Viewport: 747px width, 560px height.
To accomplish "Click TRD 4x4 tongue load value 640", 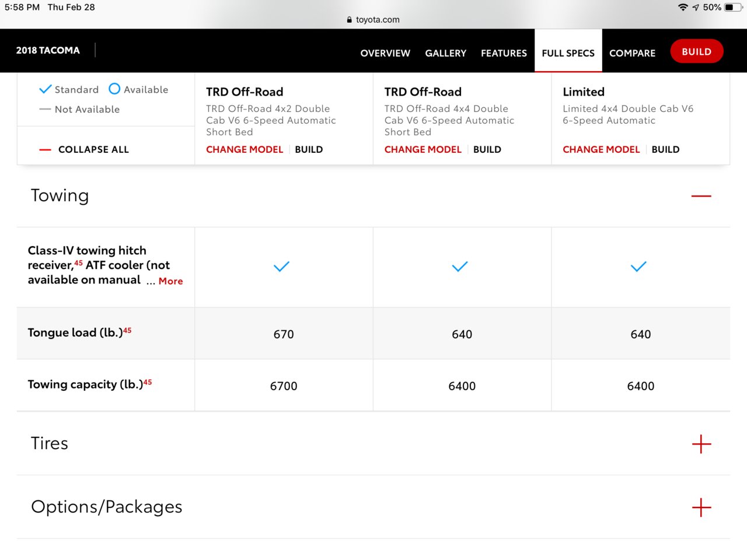I will (462, 334).
